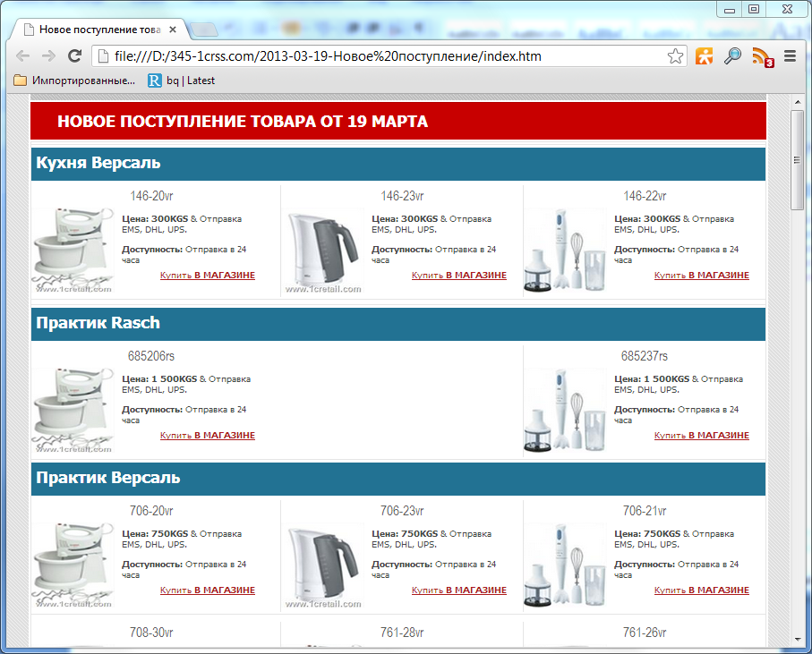Open the RSS feed extension icon
Screen dimensions: 812x654
tap(762, 56)
